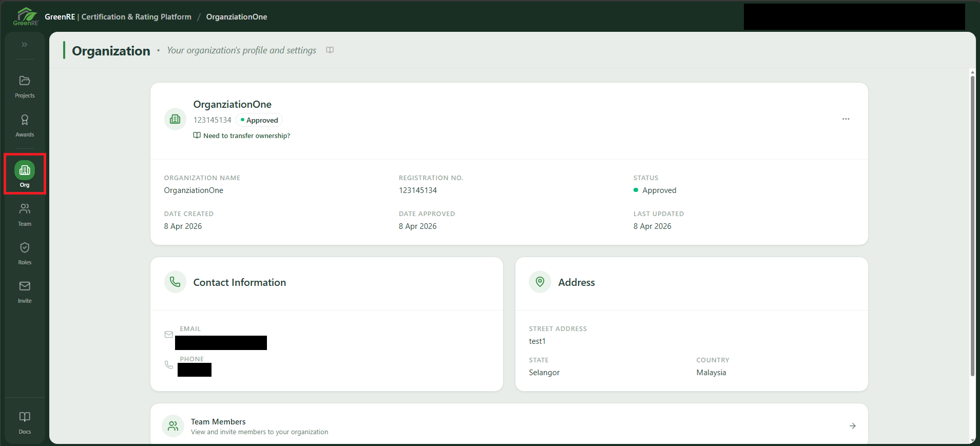This screenshot has width=980, height=446.
Task: Open Invite in the sidebar
Action: [25, 292]
